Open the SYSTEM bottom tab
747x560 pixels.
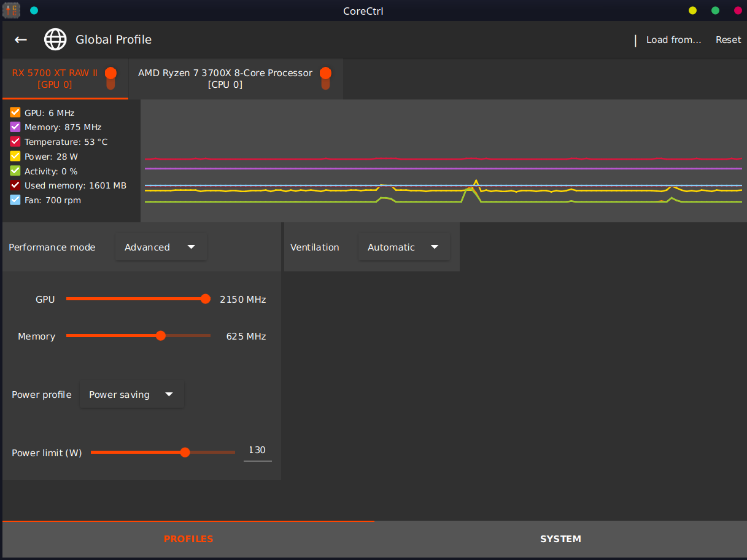[x=560, y=539]
